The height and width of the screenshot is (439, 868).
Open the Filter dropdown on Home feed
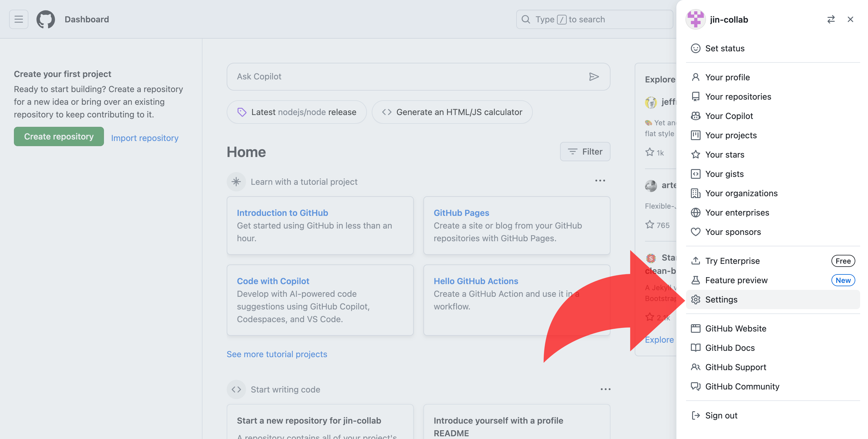click(x=585, y=152)
